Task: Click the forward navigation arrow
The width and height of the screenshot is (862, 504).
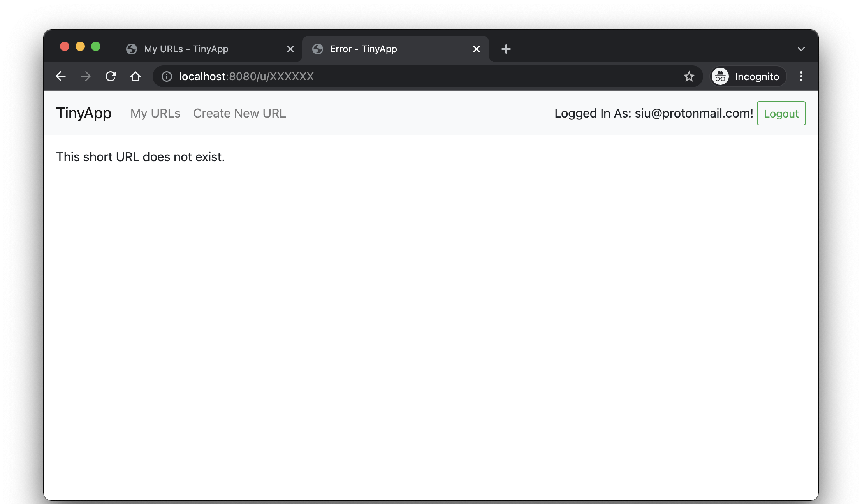Action: pyautogui.click(x=86, y=76)
